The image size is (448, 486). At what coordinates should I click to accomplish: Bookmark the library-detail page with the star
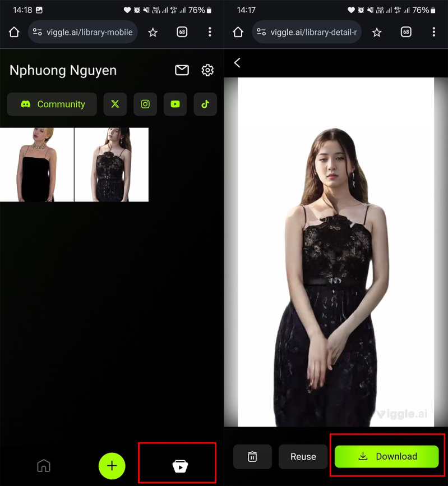pos(377,32)
